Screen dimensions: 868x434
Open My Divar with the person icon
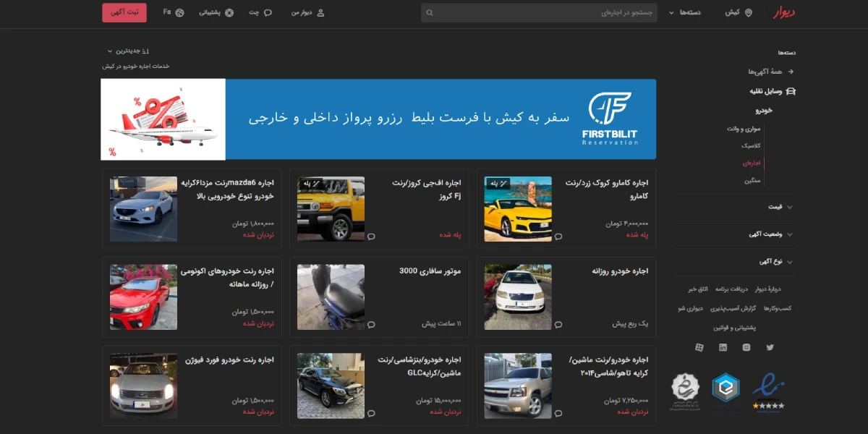[x=320, y=12]
